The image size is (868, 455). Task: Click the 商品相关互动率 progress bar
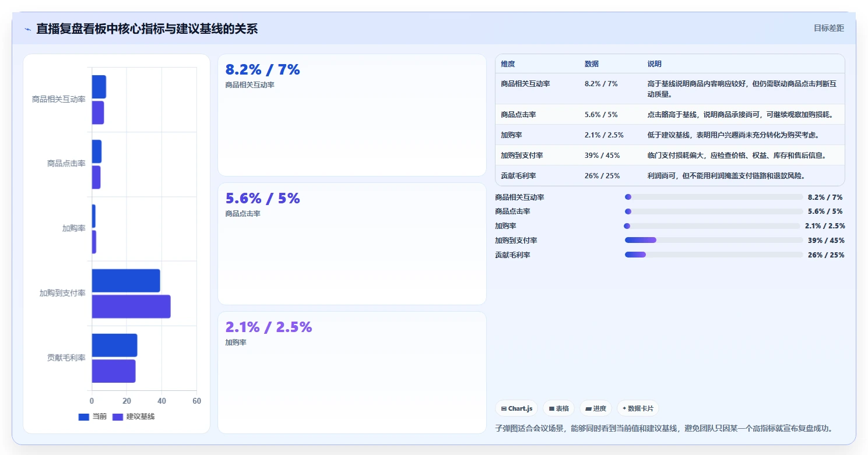[x=714, y=197]
